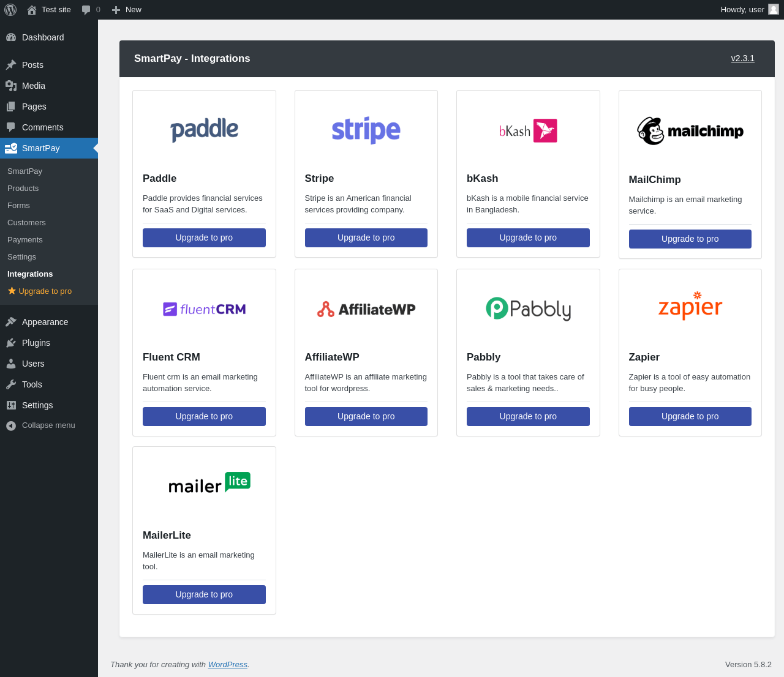Click the Collapse menu arrow icon
Screen dimensions: 784x677
pyautogui.click(x=11, y=425)
